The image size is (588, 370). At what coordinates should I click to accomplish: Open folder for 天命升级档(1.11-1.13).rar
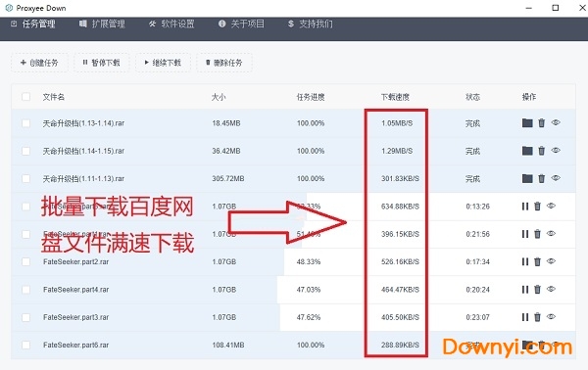tap(527, 178)
